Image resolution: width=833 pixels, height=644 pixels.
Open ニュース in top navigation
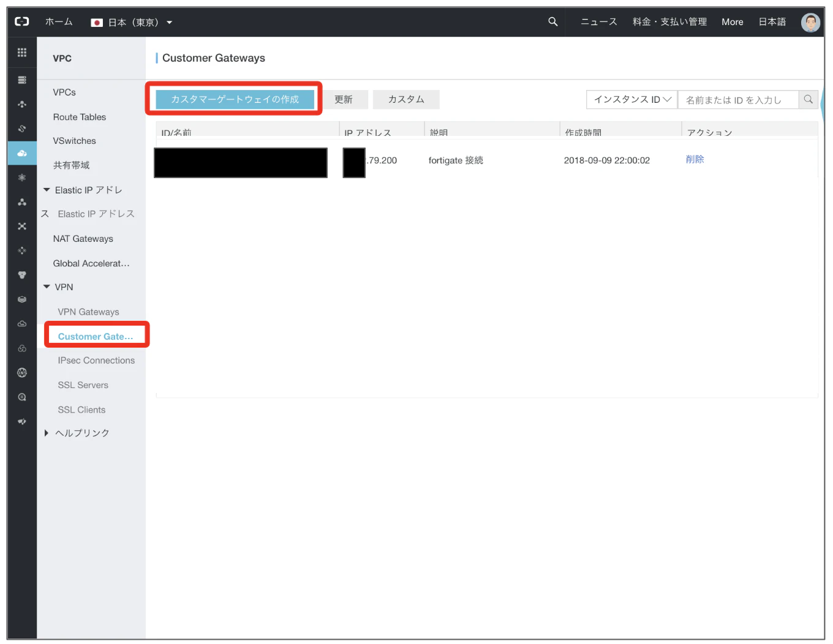click(599, 22)
